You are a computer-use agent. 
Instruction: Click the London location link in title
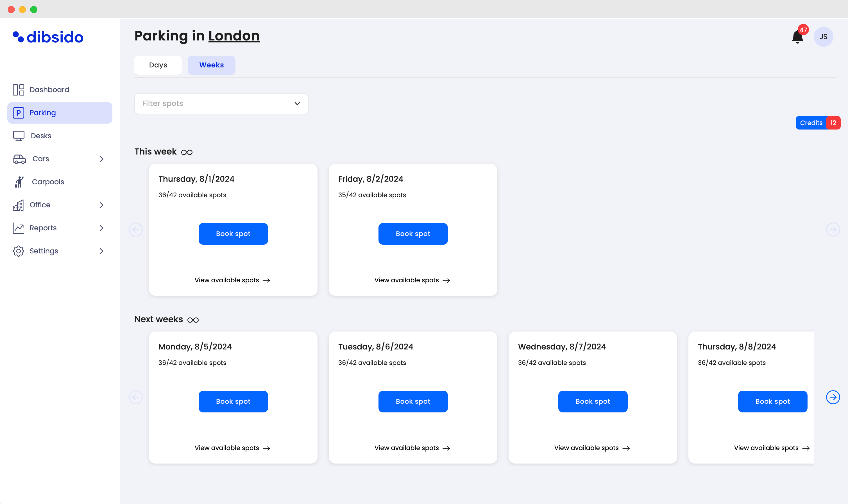[x=234, y=36]
